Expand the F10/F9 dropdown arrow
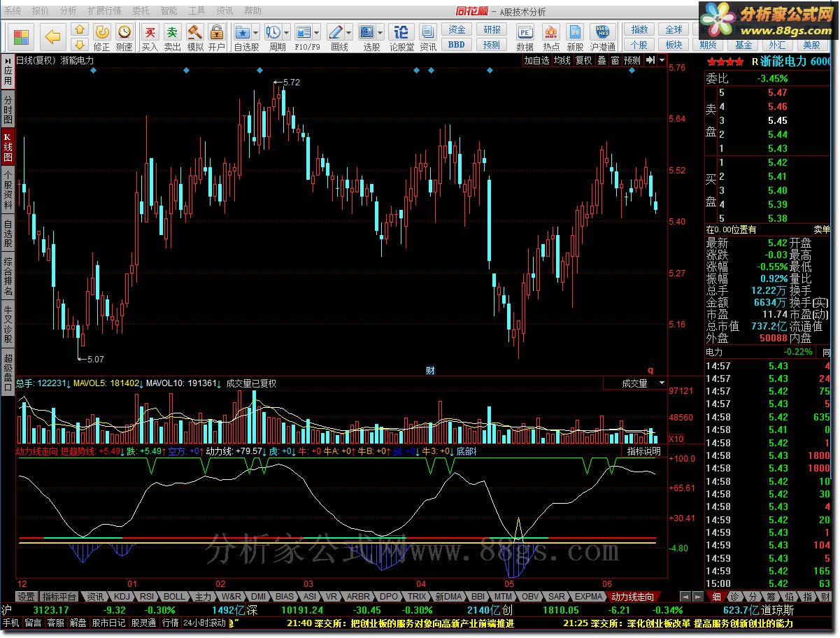Screen dimensions: 840x638 pyautogui.click(x=317, y=32)
